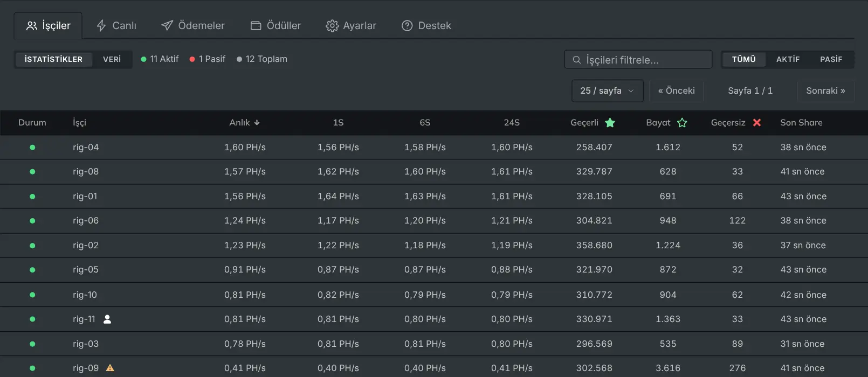Sort by the Son Share column
The image size is (868, 377).
click(801, 123)
